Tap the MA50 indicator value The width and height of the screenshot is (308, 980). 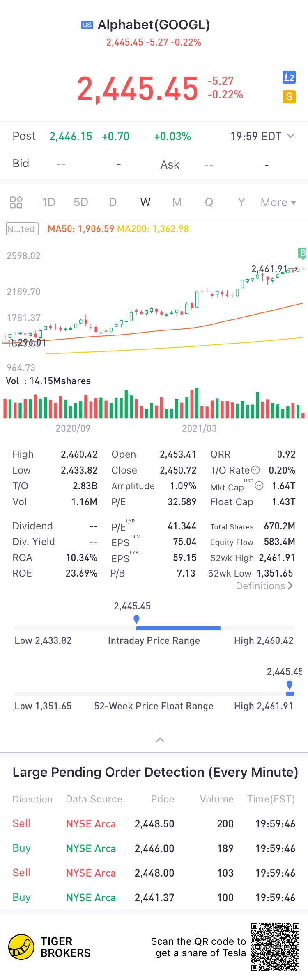(81, 229)
